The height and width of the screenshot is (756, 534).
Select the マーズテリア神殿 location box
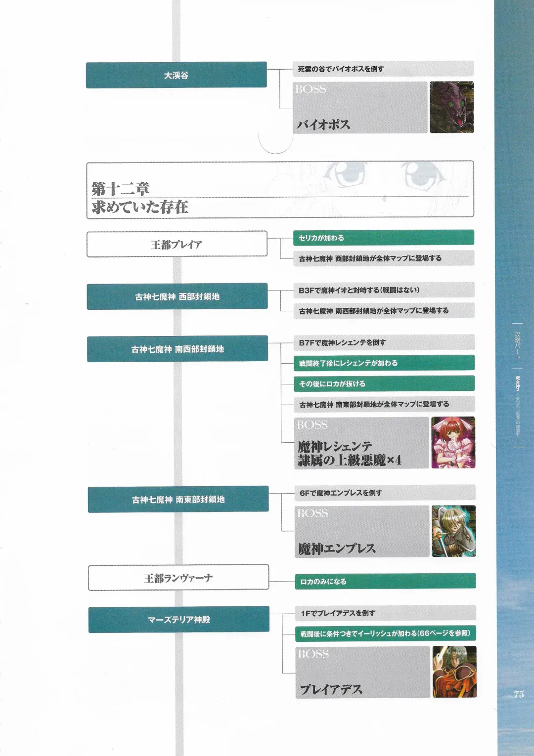[x=179, y=619]
